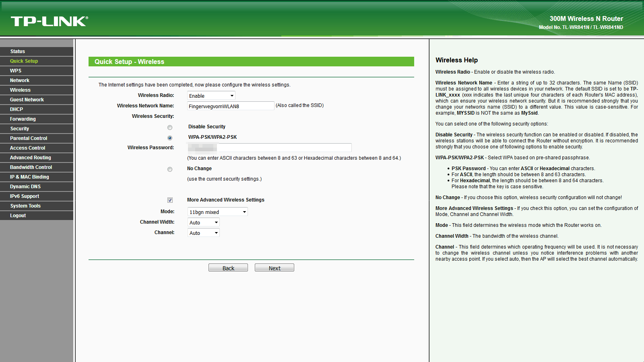The image size is (644, 362).
Task: Open System Tools menu
Action: [x=37, y=206]
